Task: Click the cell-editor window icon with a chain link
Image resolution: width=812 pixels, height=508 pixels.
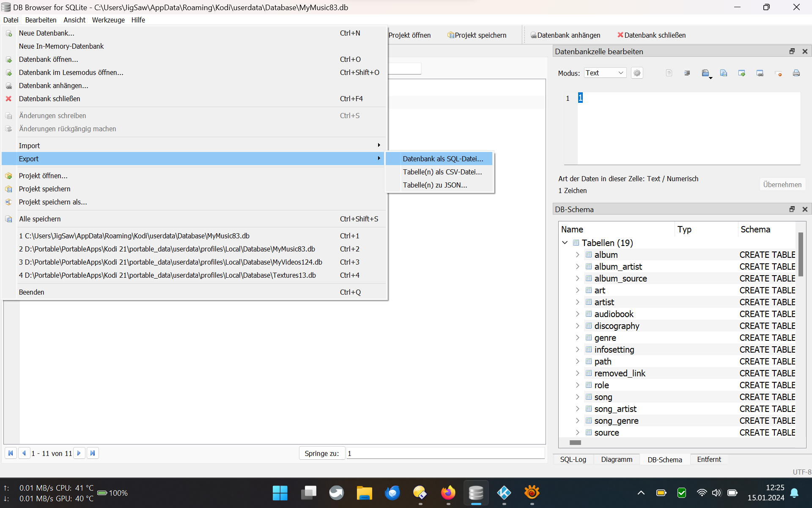Action: 760,73
